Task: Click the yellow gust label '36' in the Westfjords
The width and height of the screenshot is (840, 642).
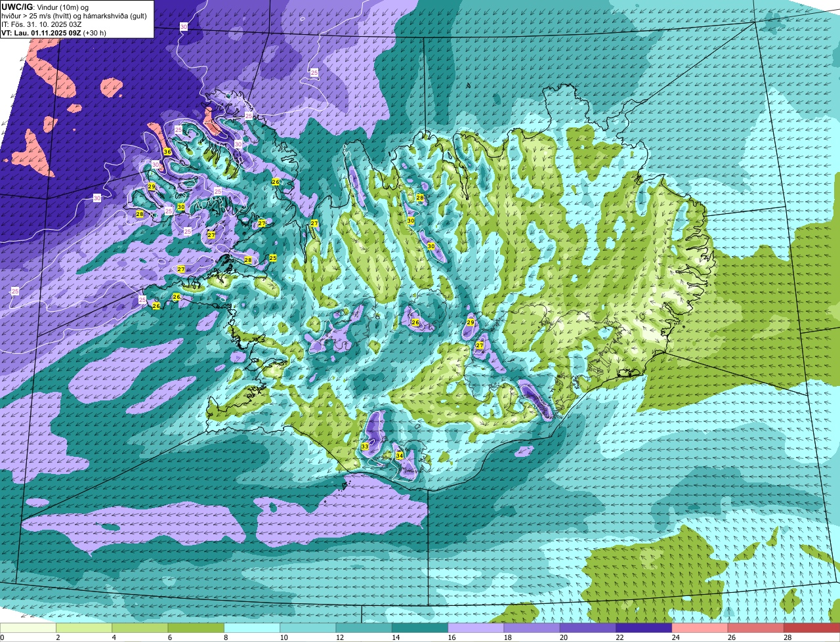Action: coord(167,152)
